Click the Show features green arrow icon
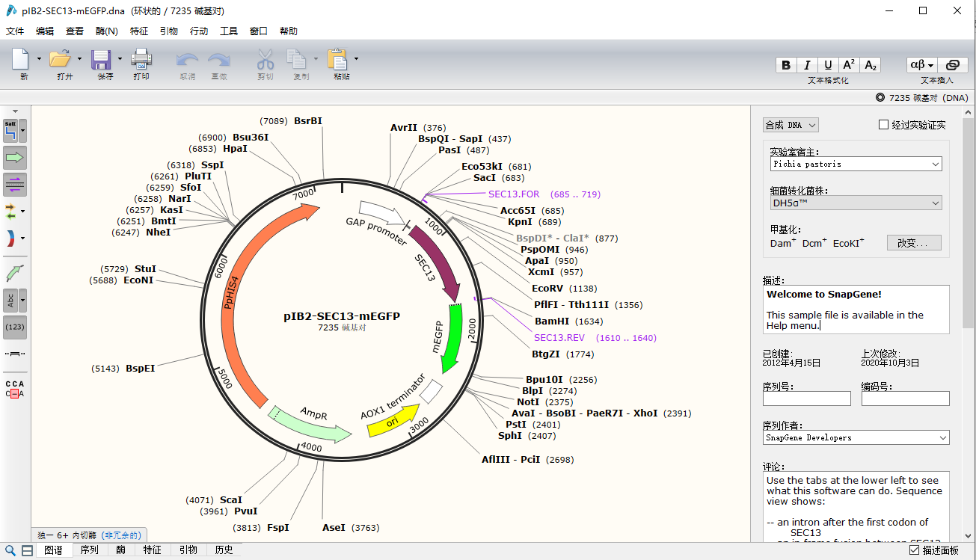 pos(15,157)
